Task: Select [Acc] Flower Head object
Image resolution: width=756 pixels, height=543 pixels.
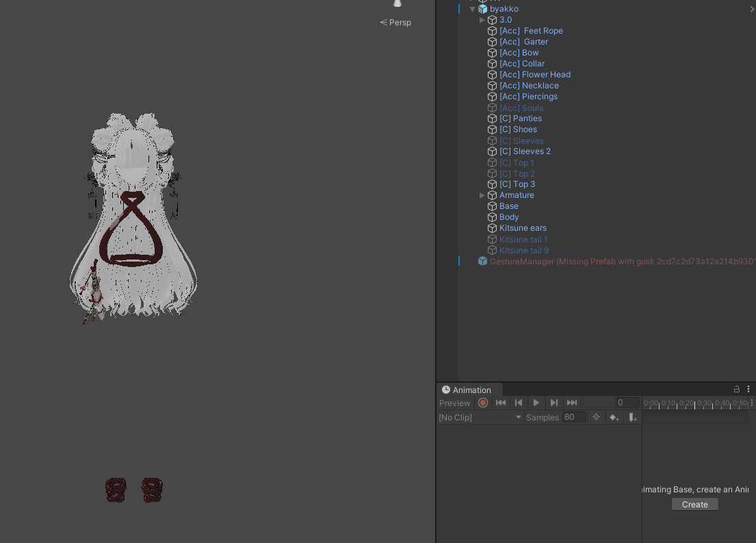Action: 535,75
